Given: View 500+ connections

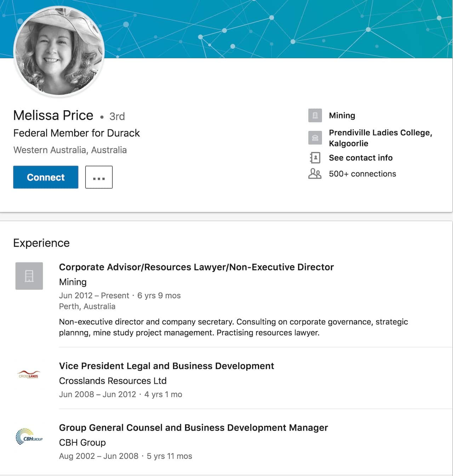Looking at the screenshot, I should click(362, 174).
